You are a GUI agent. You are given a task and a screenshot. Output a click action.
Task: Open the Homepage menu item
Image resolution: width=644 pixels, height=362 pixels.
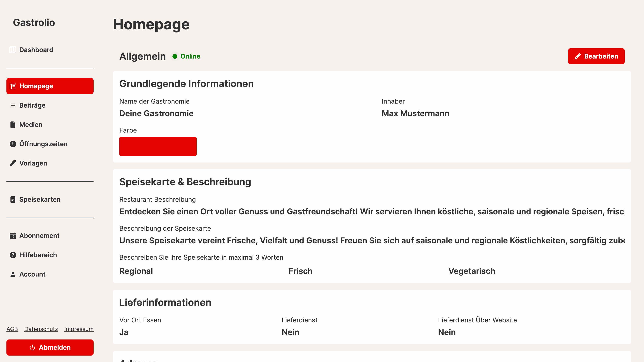[50, 86]
